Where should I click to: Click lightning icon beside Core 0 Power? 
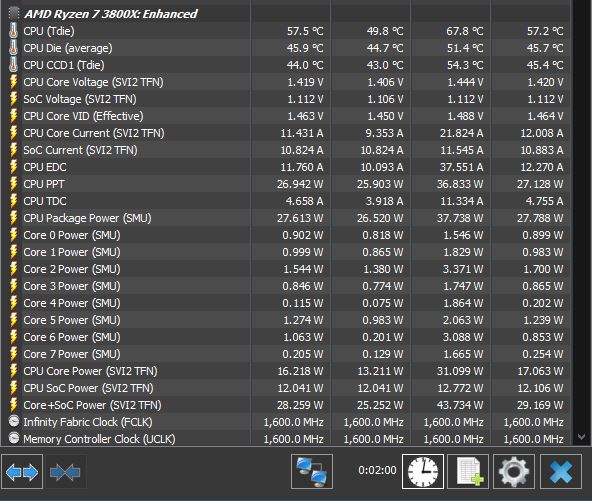coord(13,235)
